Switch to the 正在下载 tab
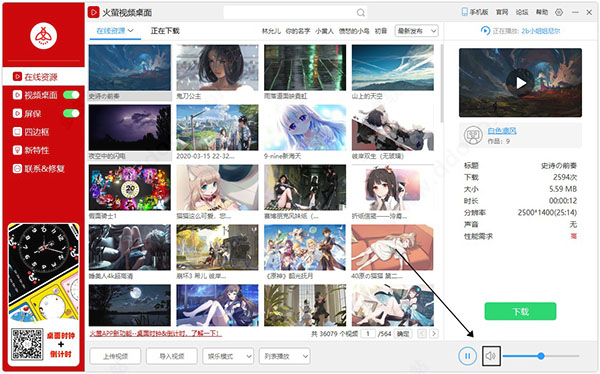This screenshot has width=600, height=374. point(165,31)
